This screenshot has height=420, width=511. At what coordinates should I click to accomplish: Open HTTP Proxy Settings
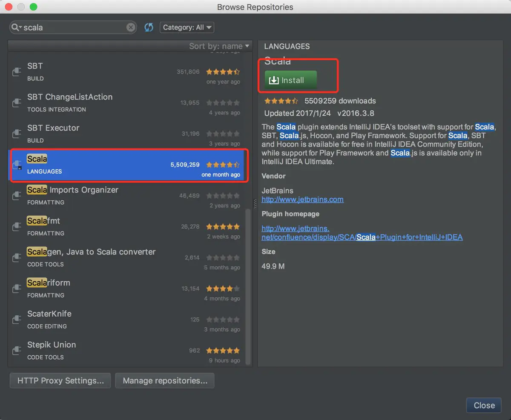60,381
